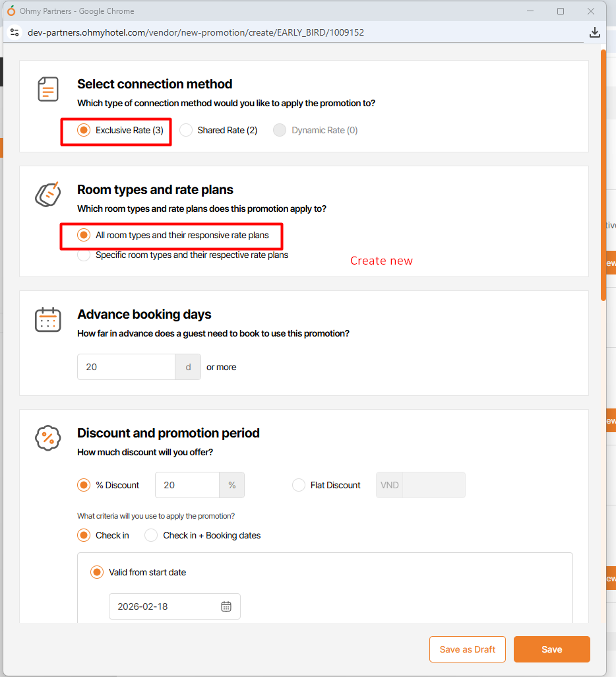The width and height of the screenshot is (616, 677).
Task: Click the advance booking days input field
Action: click(126, 367)
